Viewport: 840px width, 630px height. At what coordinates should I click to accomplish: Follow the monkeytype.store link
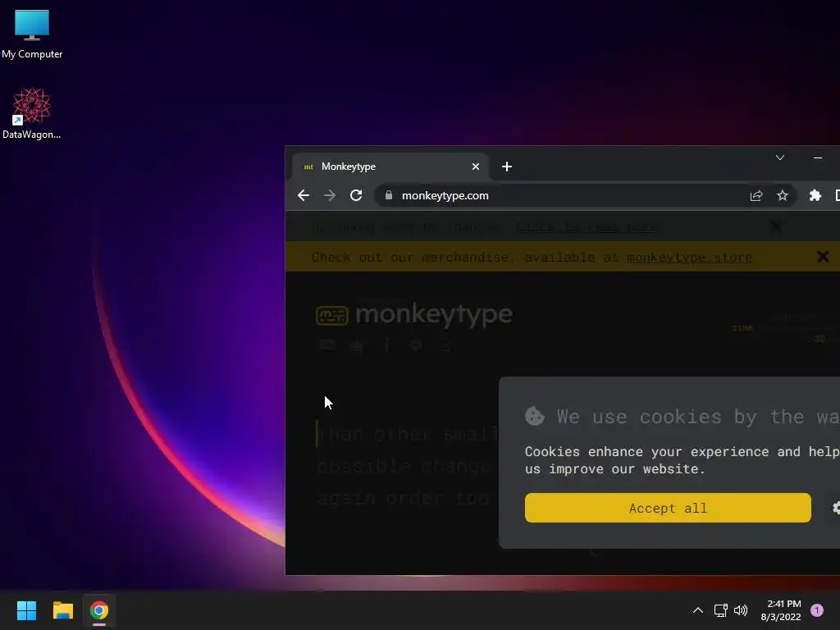click(689, 258)
